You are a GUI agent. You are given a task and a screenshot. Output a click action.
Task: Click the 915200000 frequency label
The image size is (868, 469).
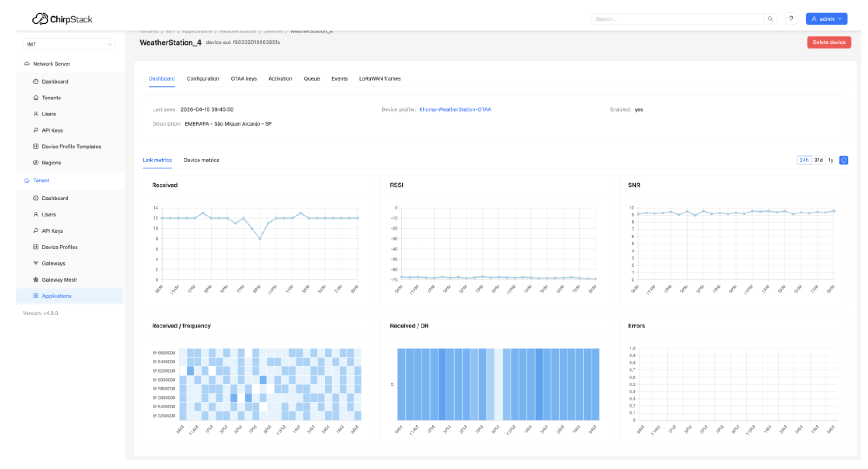pos(164,415)
